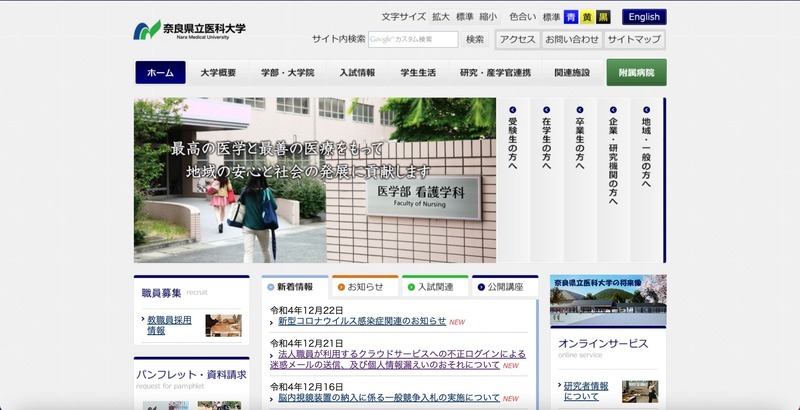Click the Nara Medical University logo
Screen dimensions: 800x410
tap(190, 30)
